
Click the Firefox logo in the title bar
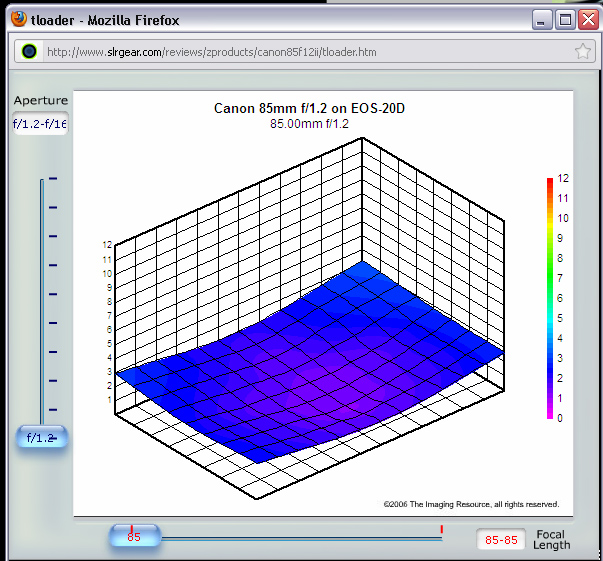click(18, 18)
